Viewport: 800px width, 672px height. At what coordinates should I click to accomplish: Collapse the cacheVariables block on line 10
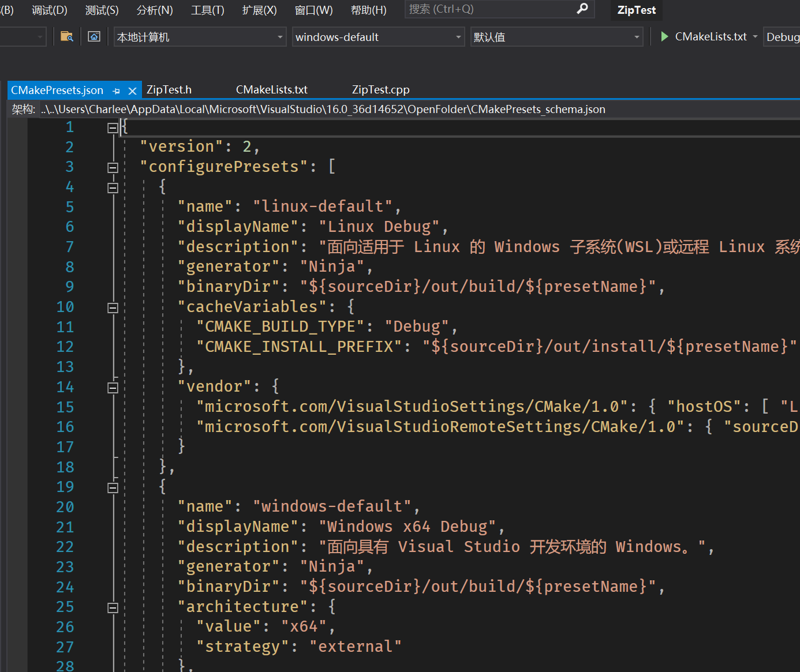[x=113, y=308]
